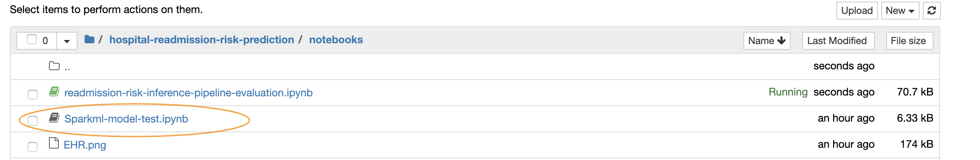This screenshot has height=160, width=980.
Task: Sort files by Last Modified
Action: (x=838, y=41)
